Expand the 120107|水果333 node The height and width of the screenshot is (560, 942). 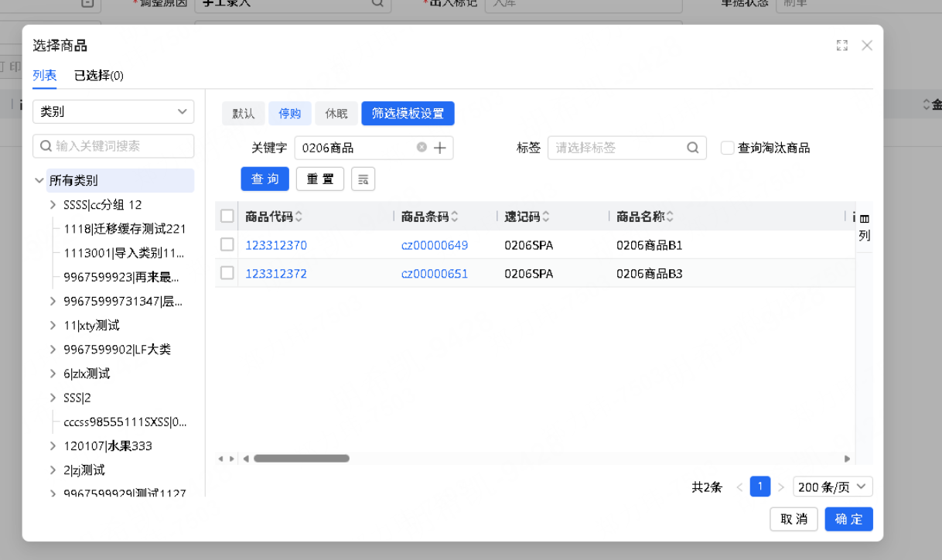click(53, 446)
